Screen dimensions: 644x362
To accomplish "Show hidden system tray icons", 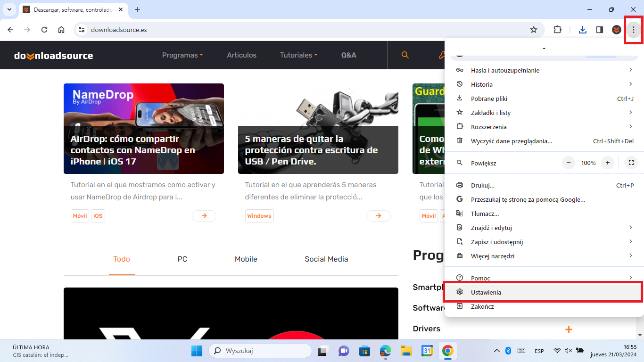I will pos(496,351).
